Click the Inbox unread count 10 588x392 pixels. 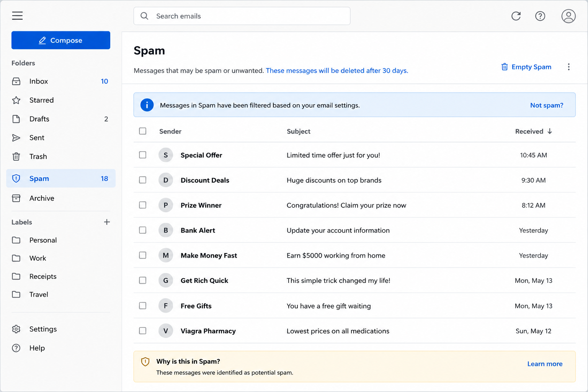tap(105, 81)
